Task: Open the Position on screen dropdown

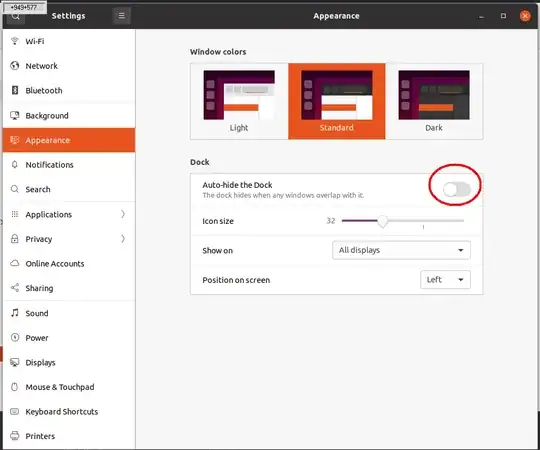Action: click(x=445, y=280)
